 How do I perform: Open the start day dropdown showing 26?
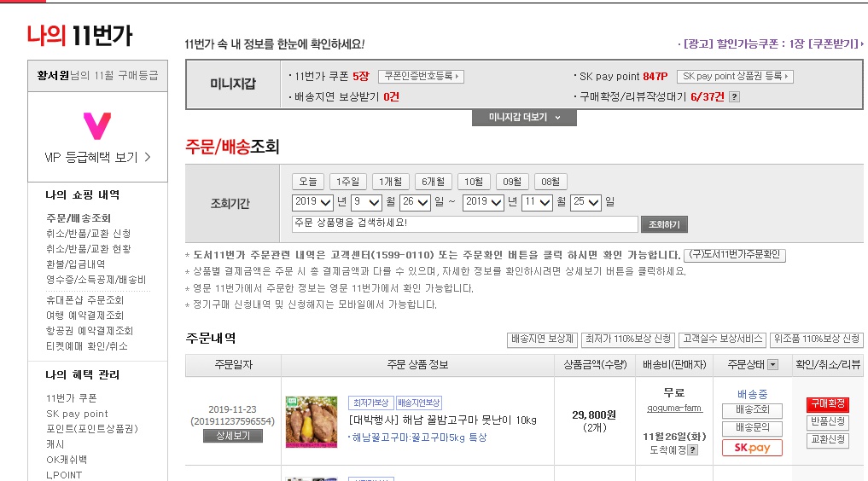click(416, 202)
